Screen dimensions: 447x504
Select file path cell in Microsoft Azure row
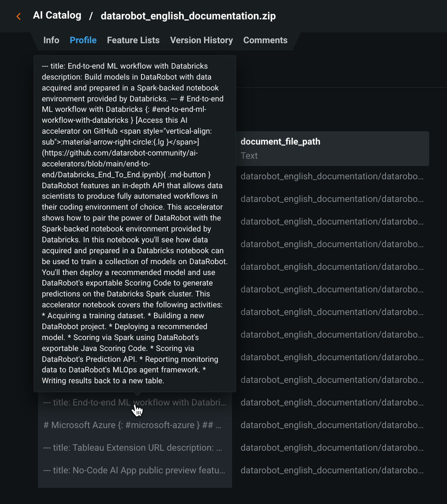click(332, 425)
